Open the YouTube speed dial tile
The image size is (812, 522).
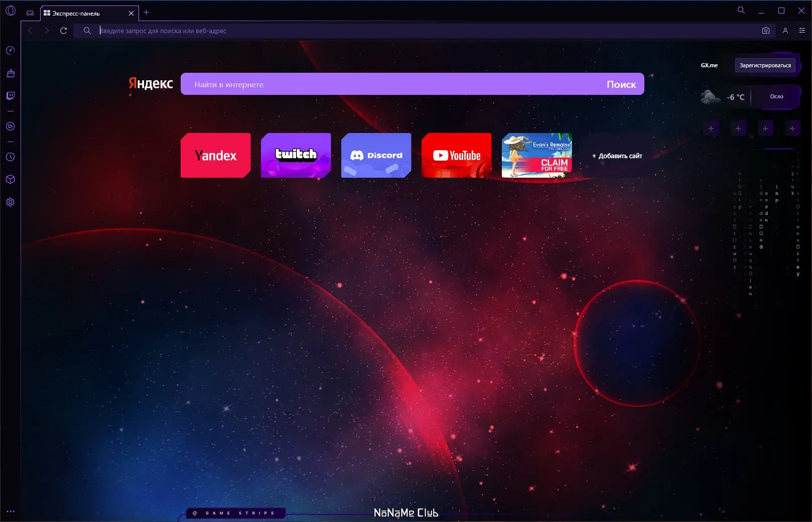[457, 155]
